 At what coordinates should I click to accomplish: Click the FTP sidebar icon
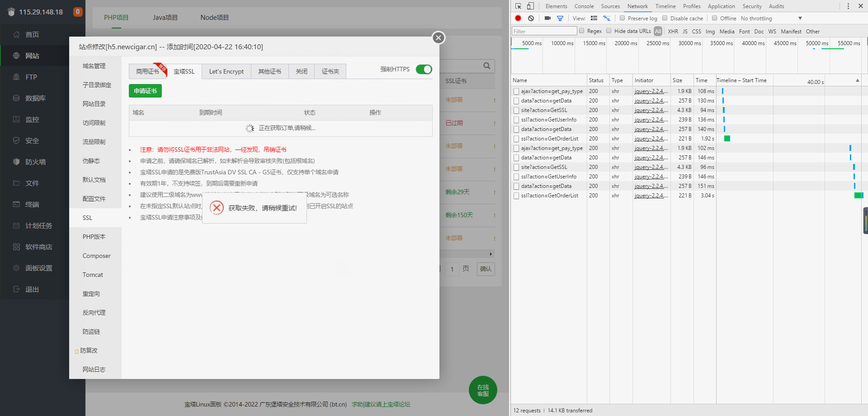(16, 77)
